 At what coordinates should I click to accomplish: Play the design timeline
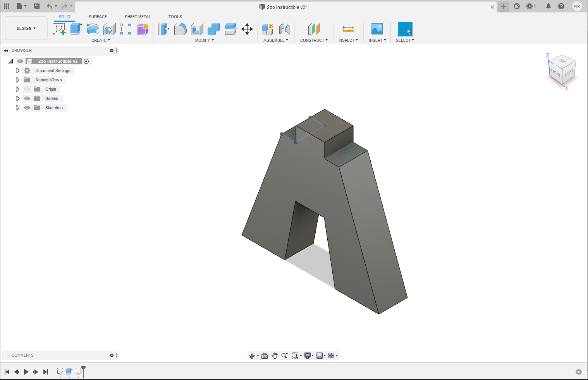coord(26,372)
